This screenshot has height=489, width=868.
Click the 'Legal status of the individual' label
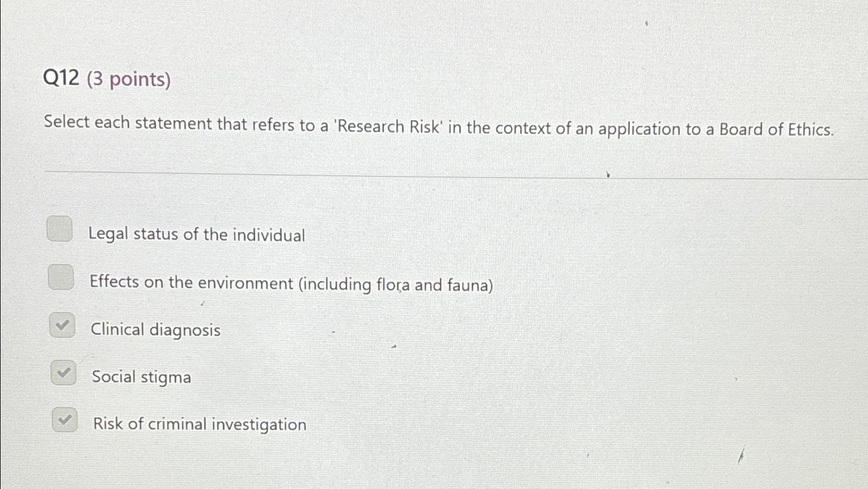coord(198,234)
